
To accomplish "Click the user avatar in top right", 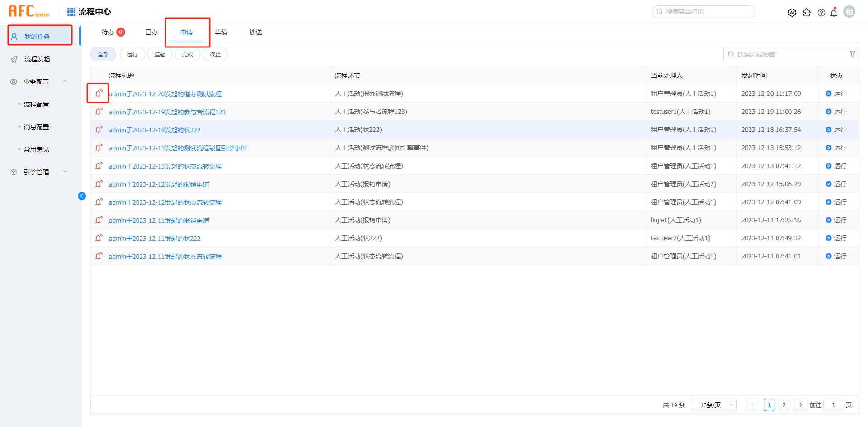I will pos(849,12).
